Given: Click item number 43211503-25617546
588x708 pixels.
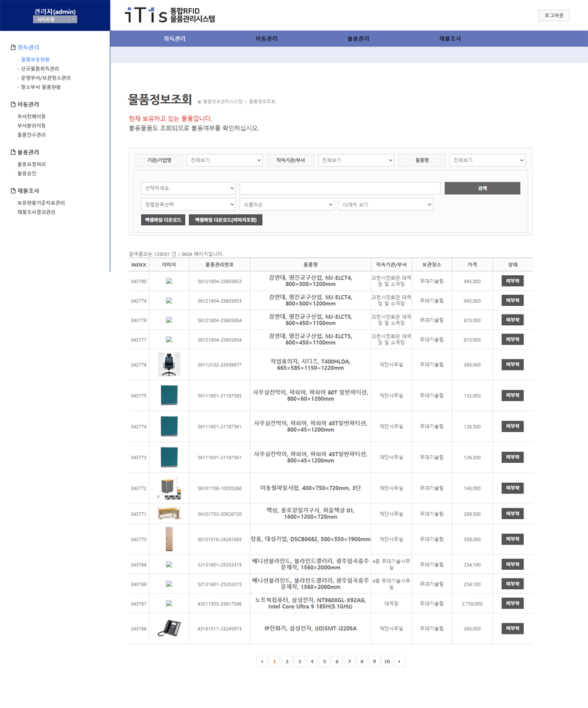Looking at the screenshot, I should pos(219,604).
